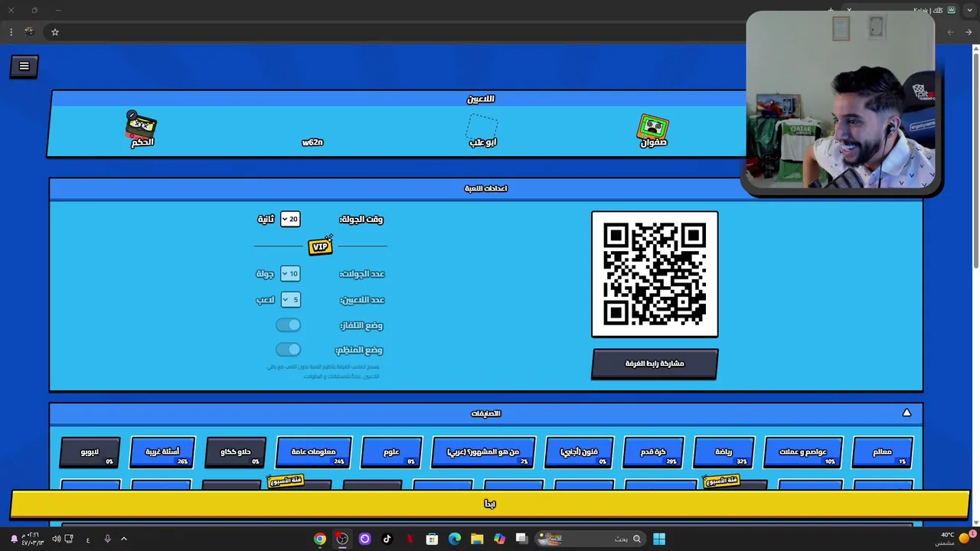Image resolution: width=980 pixels, height=551 pixels.
Task: Click the yellow ابدأ start bar
Action: coord(490,504)
